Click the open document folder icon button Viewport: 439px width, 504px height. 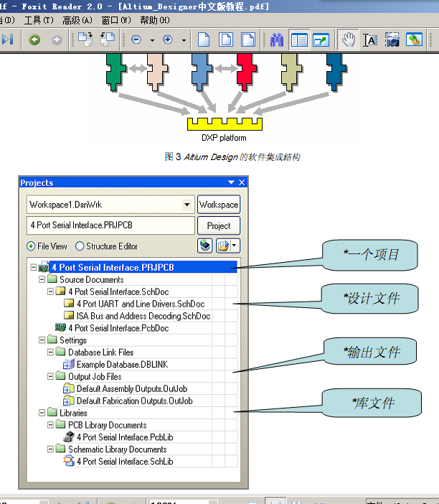click(x=223, y=246)
